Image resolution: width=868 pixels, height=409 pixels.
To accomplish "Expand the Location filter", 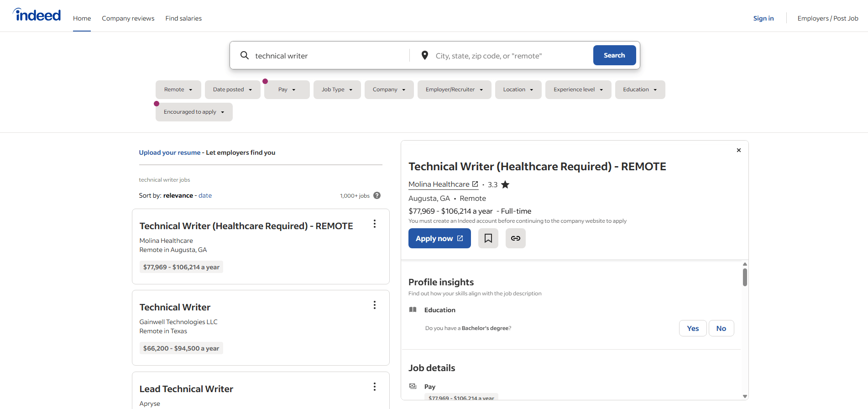I will point(518,89).
